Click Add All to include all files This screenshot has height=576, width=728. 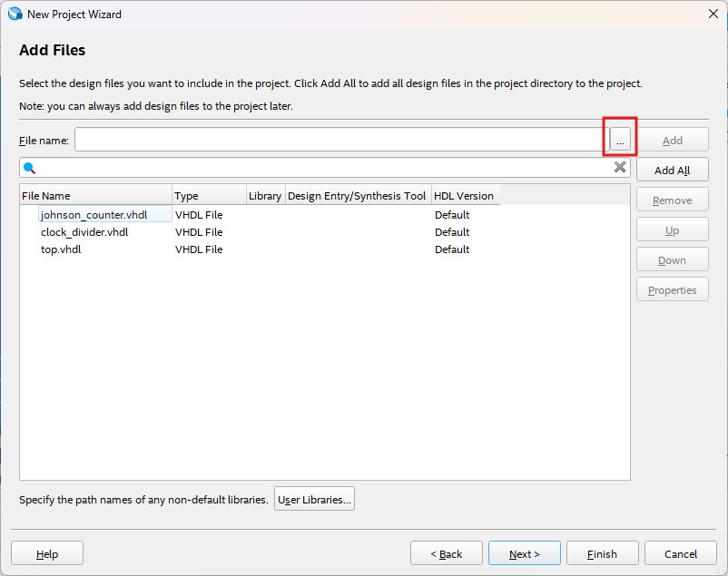point(673,170)
